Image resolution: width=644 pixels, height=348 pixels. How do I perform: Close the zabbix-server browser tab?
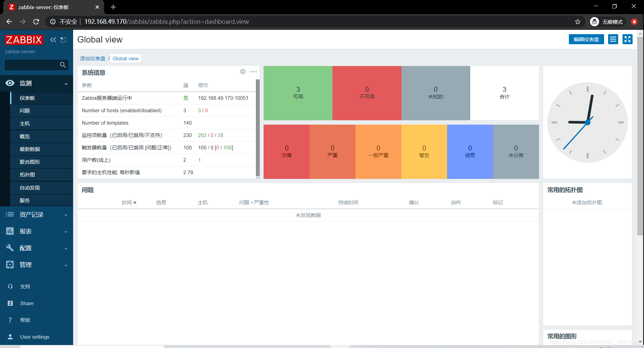click(97, 7)
